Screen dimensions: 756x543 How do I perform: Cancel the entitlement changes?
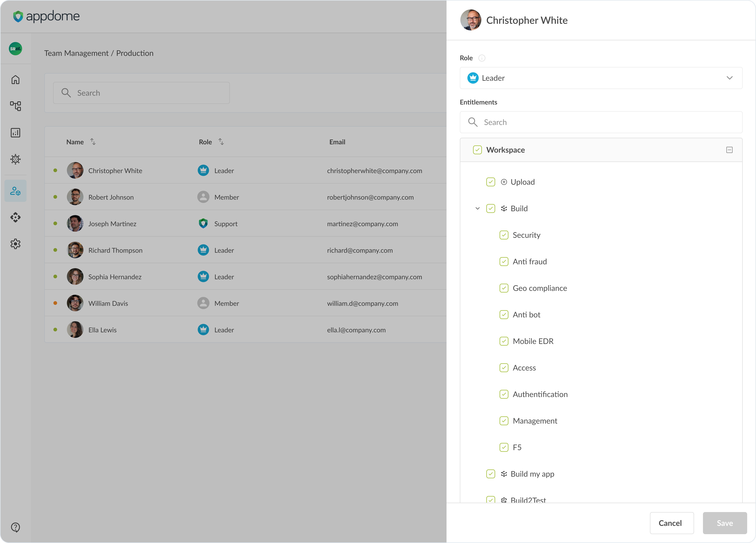(672, 523)
